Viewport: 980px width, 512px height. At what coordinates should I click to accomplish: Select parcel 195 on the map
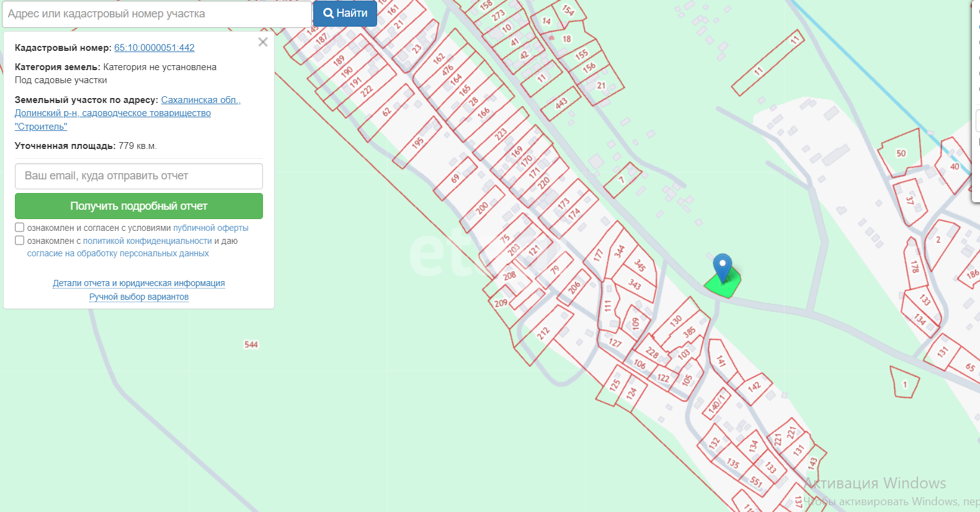pyautogui.click(x=417, y=142)
